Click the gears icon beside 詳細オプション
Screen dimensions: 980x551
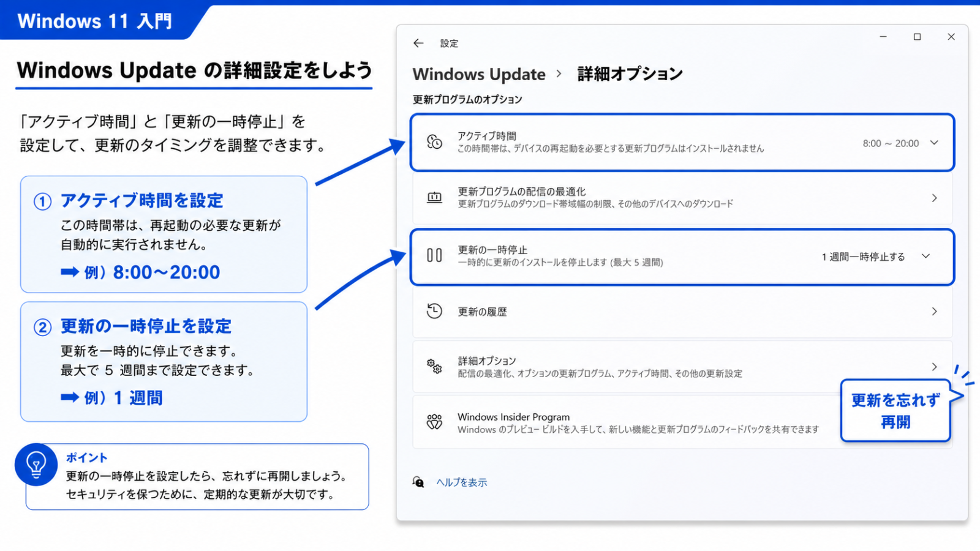point(434,366)
